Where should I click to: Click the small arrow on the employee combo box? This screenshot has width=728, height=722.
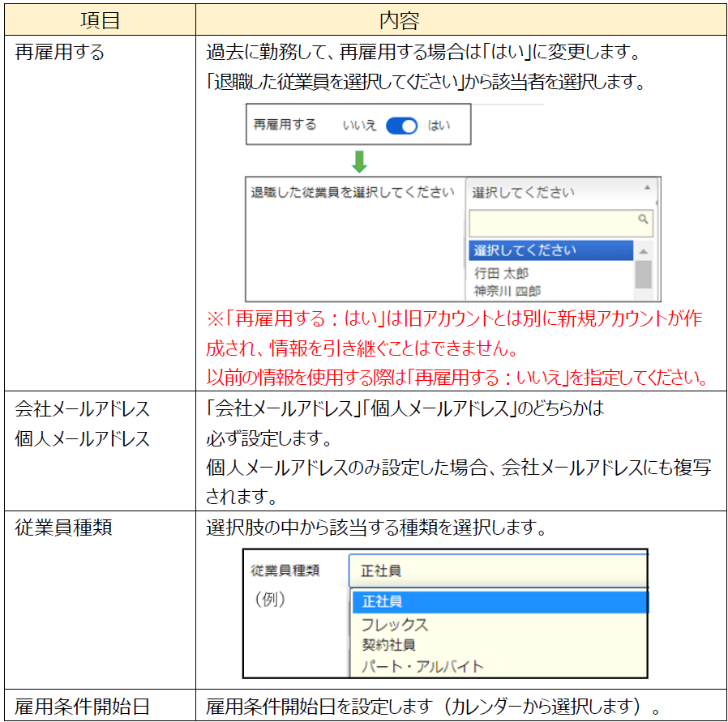tap(647, 187)
